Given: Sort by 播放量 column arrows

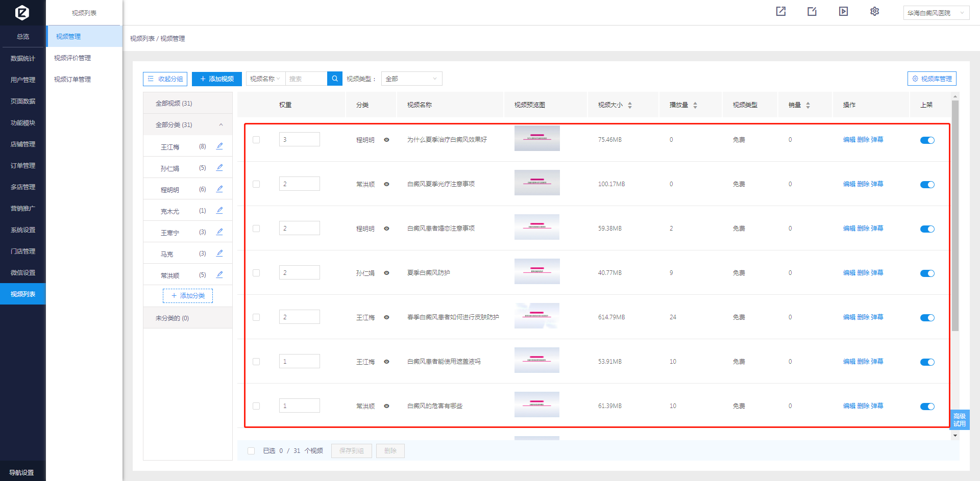Looking at the screenshot, I should click(695, 105).
